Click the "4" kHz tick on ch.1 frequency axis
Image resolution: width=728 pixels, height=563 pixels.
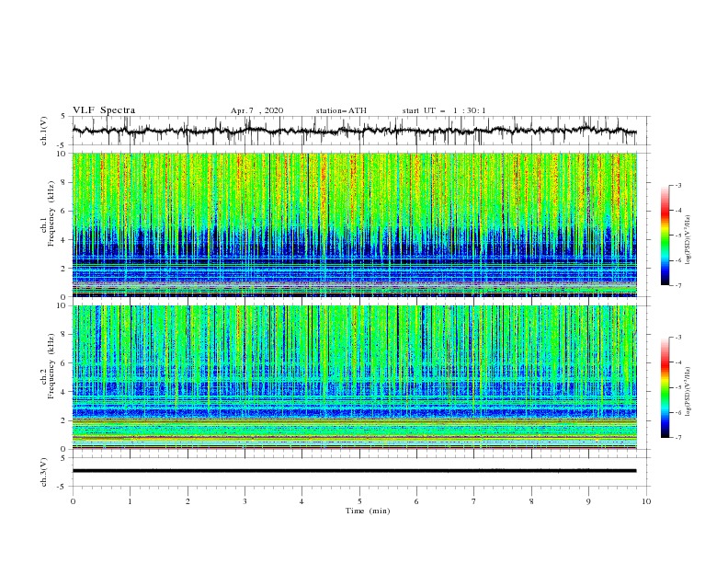(x=63, y=239)
